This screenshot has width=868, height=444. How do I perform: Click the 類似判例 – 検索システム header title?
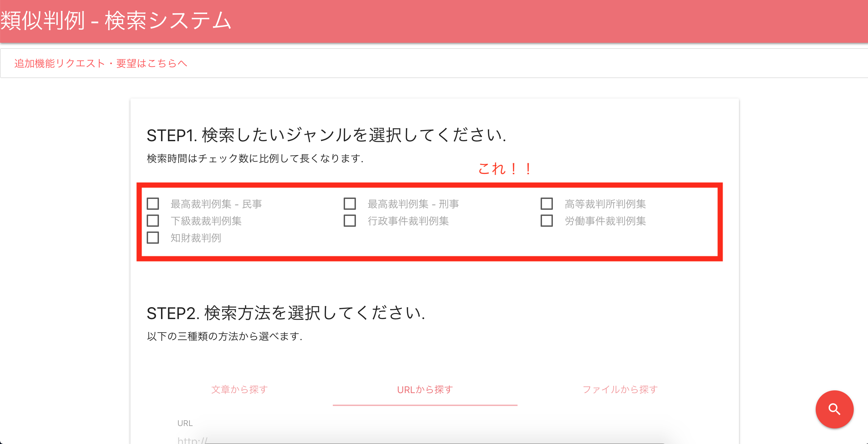(116, 20)
